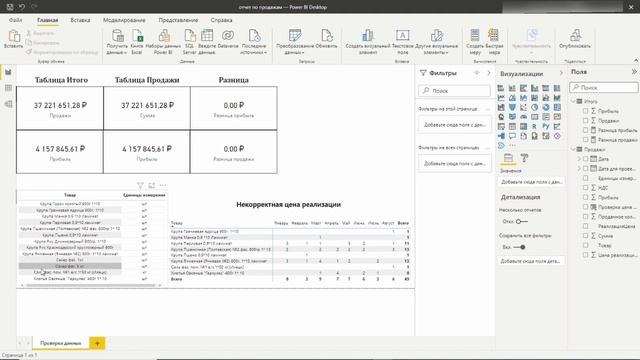Viewport: 640px width, 360px height.
Task: Open the Моделирование ribbon tab
Action: coord(124,20)
